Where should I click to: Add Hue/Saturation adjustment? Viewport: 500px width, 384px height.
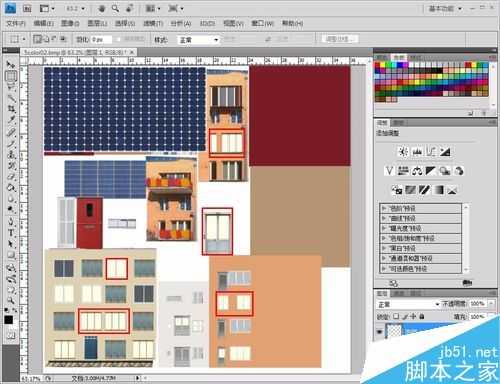click(403, 171)
